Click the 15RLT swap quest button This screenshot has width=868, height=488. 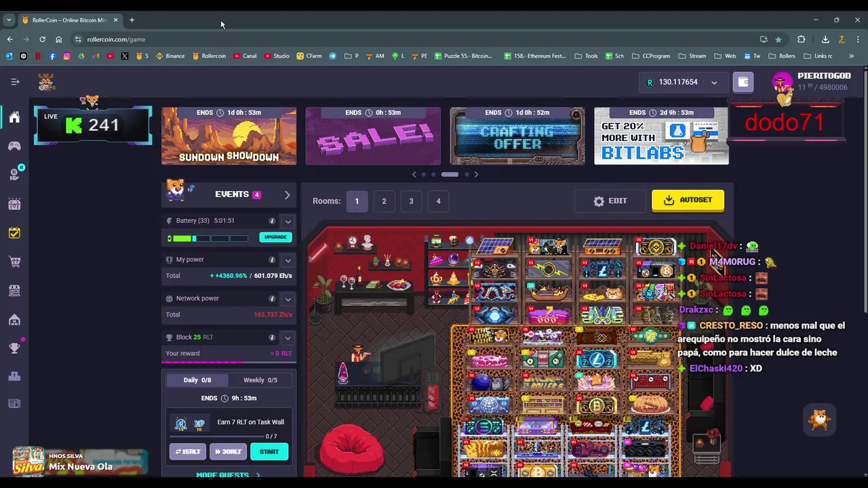(188, 451)
